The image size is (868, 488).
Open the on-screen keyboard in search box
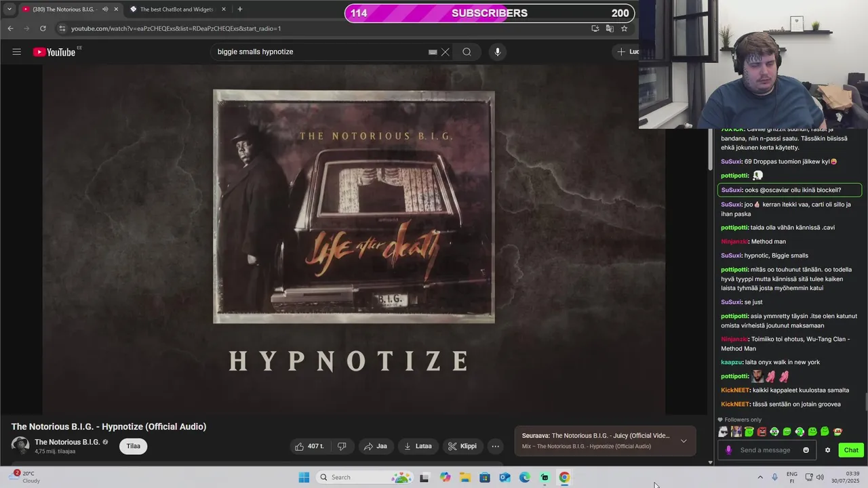(433, 52)
